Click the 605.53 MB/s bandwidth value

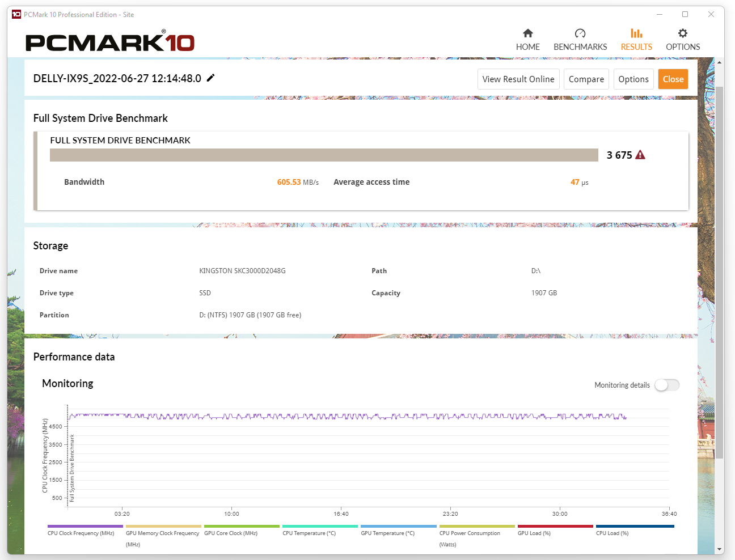coord(298,182)
